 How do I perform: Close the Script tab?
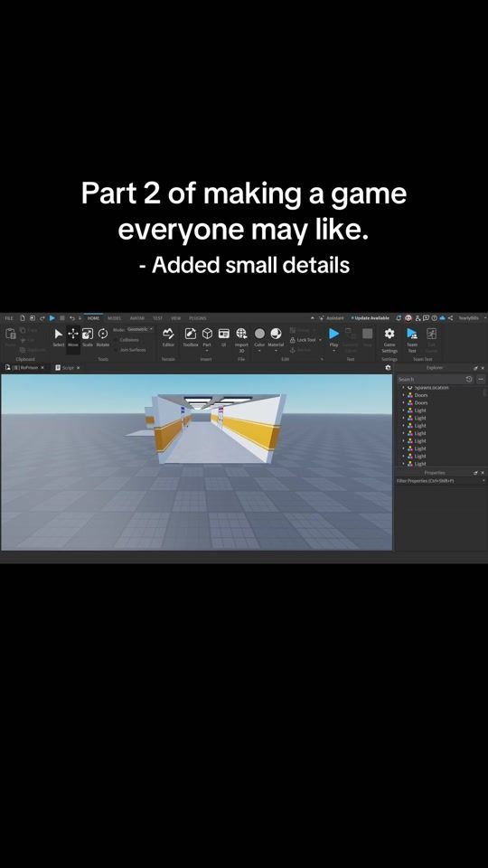(x=78, y=368)
